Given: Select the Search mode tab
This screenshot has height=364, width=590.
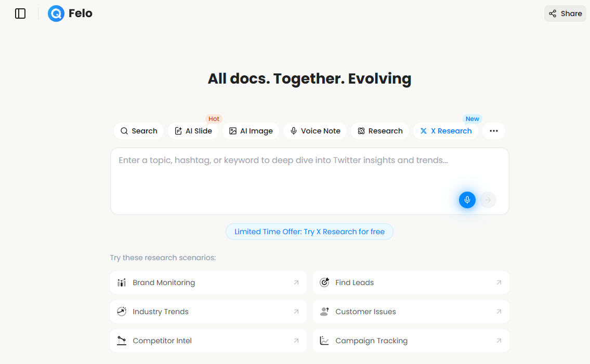Looking at the screenshot, I should point(139,131).
